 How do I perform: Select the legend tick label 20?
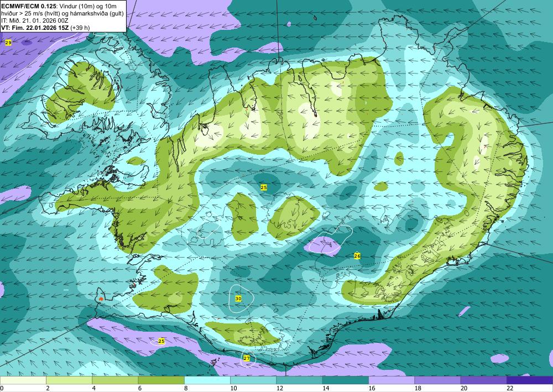pyautogui.click(x=464, y=388)
